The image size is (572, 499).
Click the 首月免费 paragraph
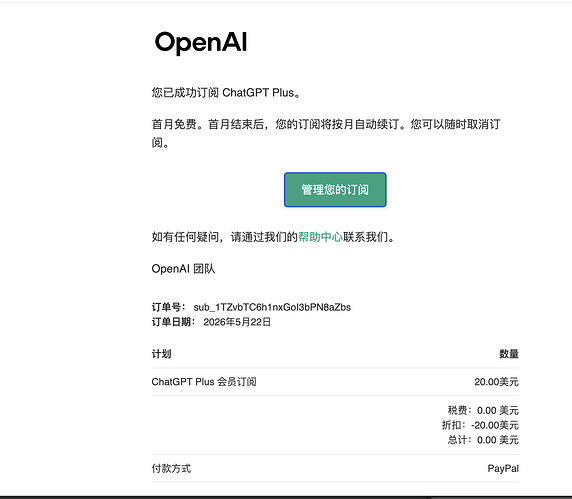click(x=326, y=133)
